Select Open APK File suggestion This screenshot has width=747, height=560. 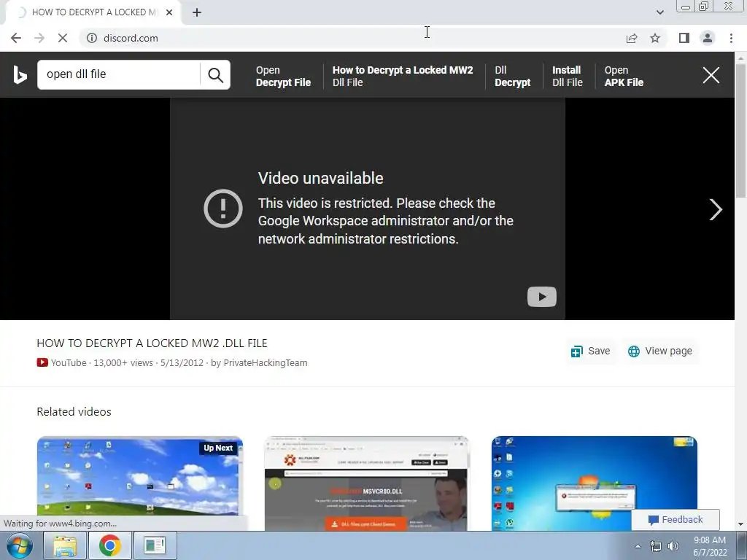point(624,76)
